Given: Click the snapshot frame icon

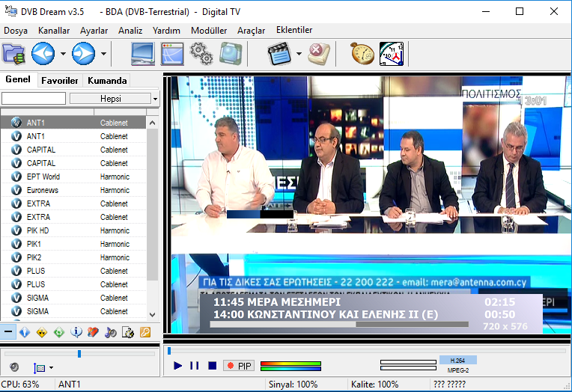Looking at the screenshot, I should click(x=231, y=54).
